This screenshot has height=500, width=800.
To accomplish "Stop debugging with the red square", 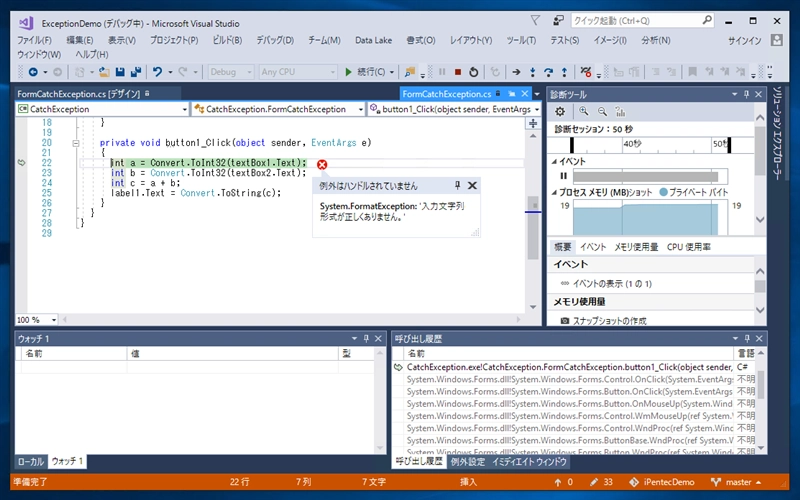I will click(x=458, y=72).
